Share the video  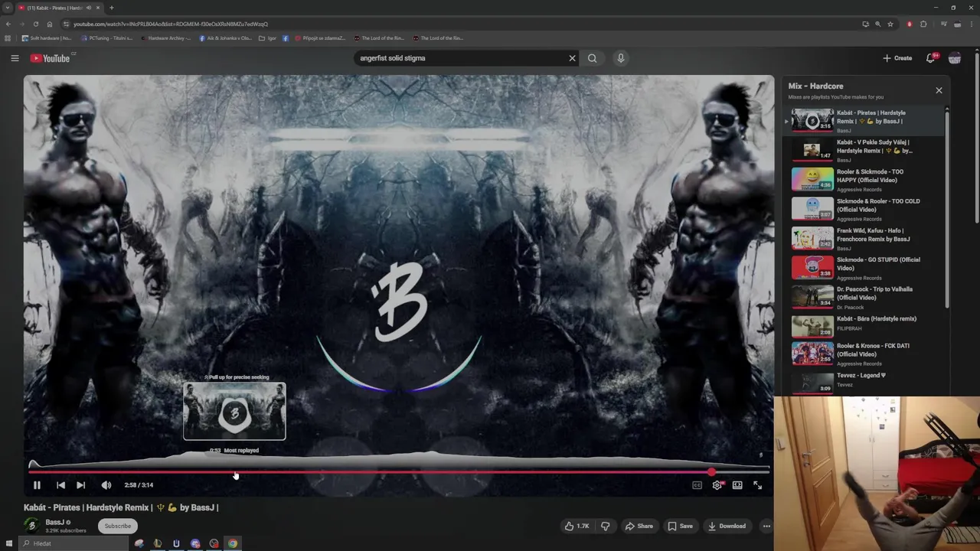tap(639, 526)
